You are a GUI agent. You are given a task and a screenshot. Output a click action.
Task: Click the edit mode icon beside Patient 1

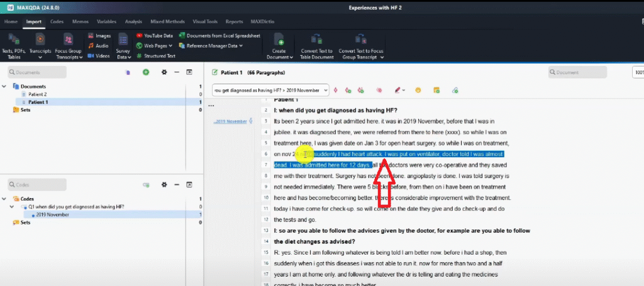[214, 72]
